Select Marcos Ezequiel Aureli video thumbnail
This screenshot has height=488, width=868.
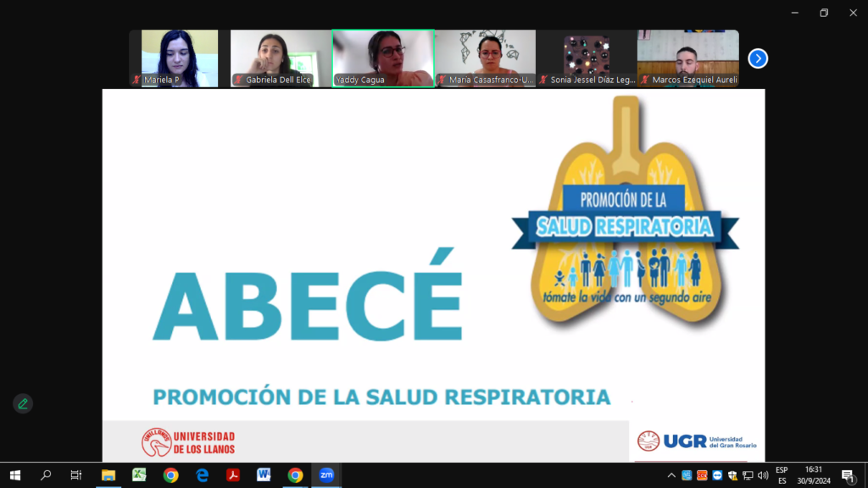(688, 58)
